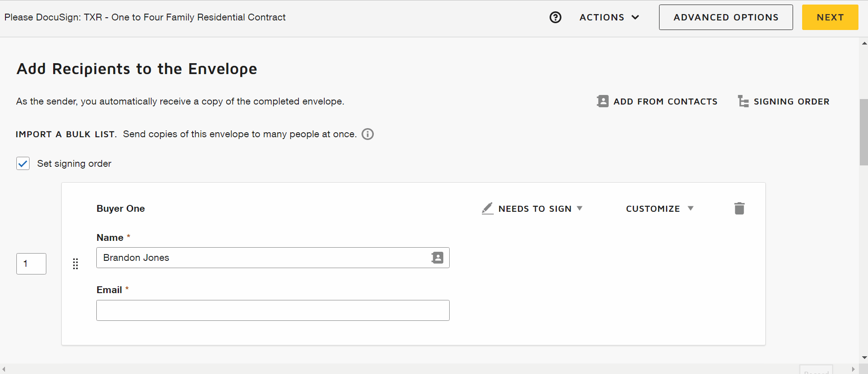Click the Name field with Brandon Jones
This screenshot has height=374, width=868.
(273, 258)
